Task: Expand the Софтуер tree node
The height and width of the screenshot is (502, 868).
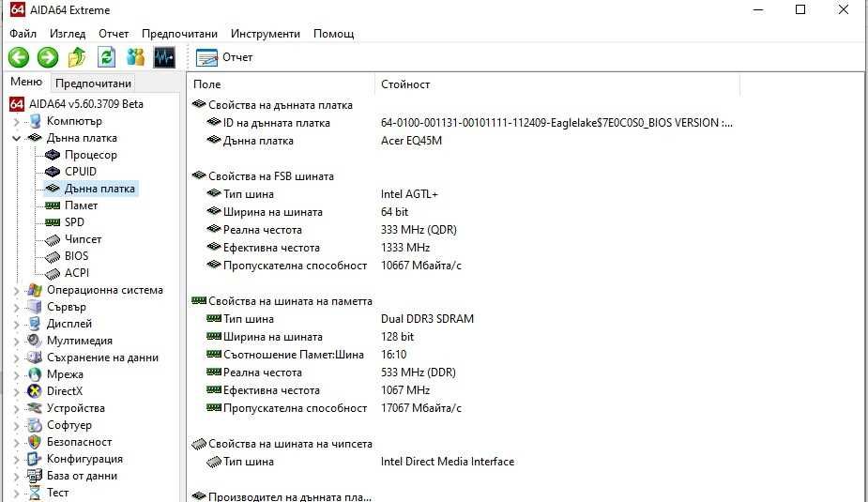Action: click(x=16, y=425)
